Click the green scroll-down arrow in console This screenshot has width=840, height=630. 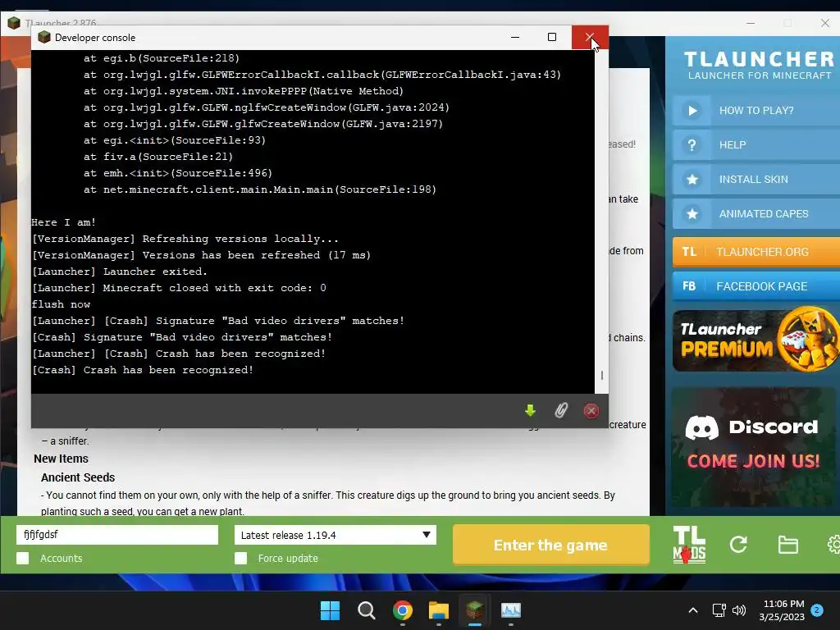coord(530,411)
